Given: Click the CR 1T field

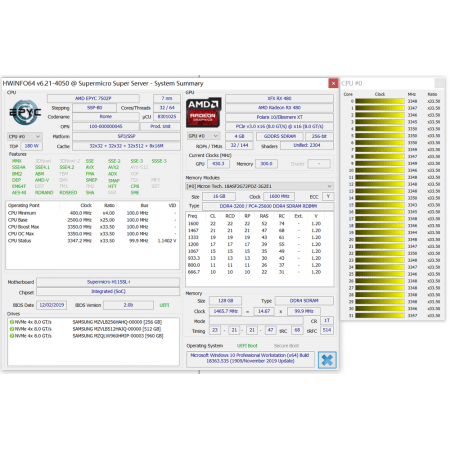Looking at the screenshot, I should 327,321.
